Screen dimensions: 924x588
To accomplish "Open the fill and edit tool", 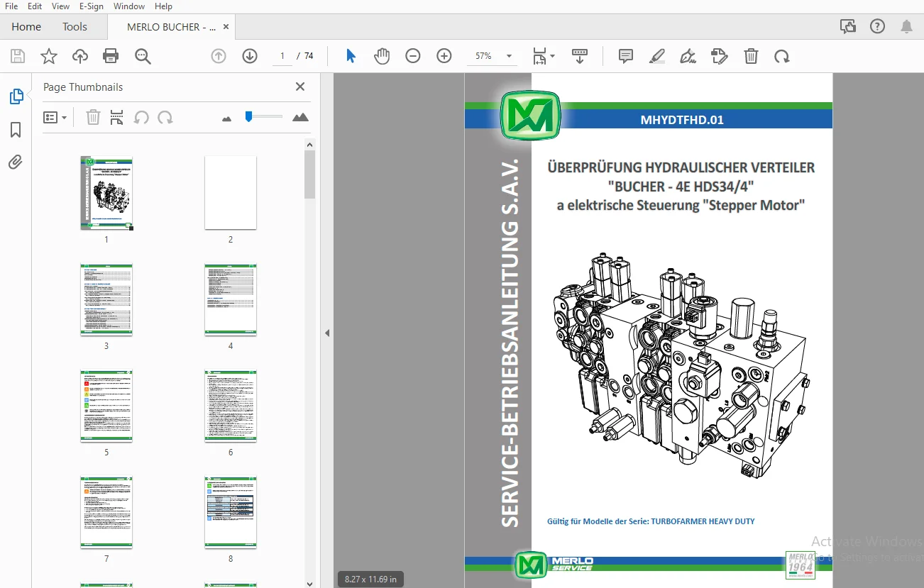I will click(720, 56).
